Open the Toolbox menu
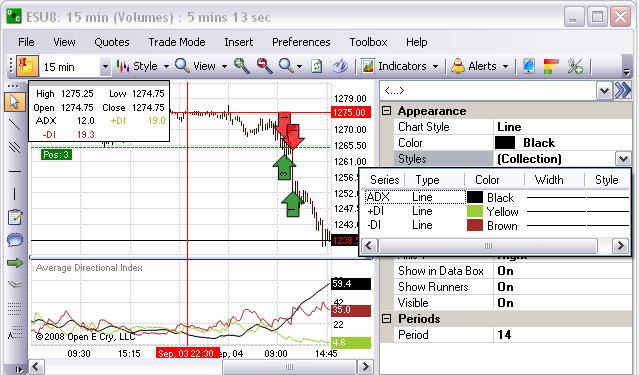Image resolution: width=639 pixels, height=375 pixels. (368, 42)
